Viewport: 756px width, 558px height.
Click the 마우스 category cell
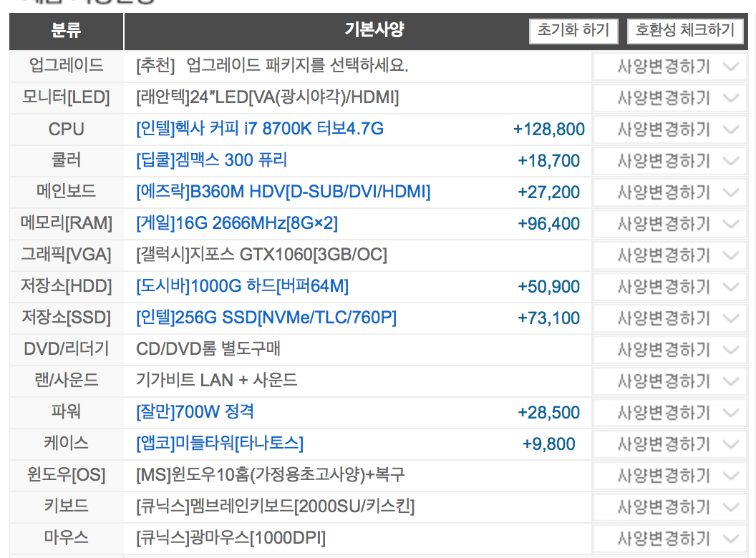coord(67,538)
